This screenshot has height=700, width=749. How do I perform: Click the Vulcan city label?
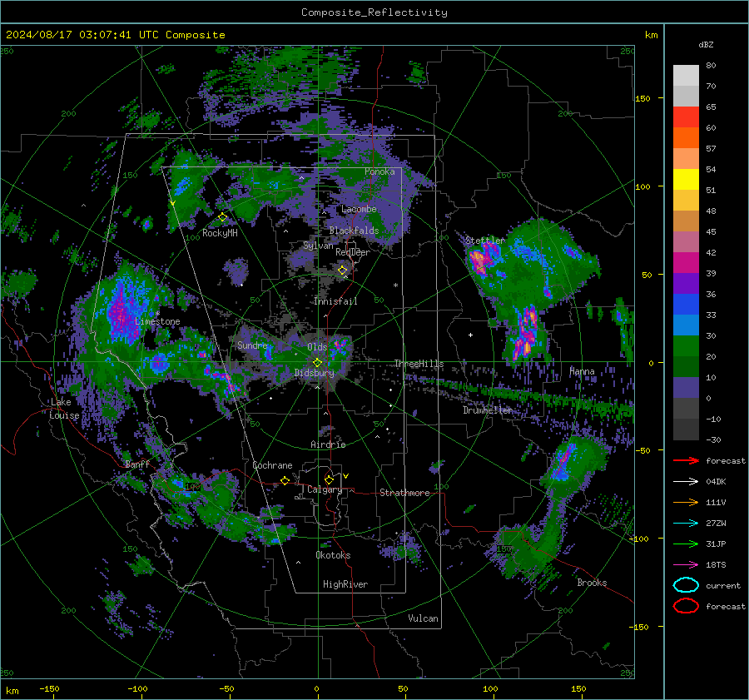pos(423,618)
